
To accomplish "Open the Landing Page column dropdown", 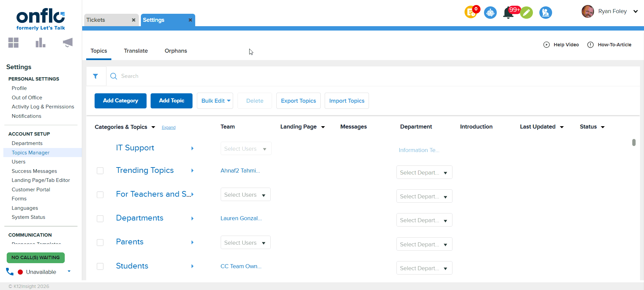I will 323,127.
